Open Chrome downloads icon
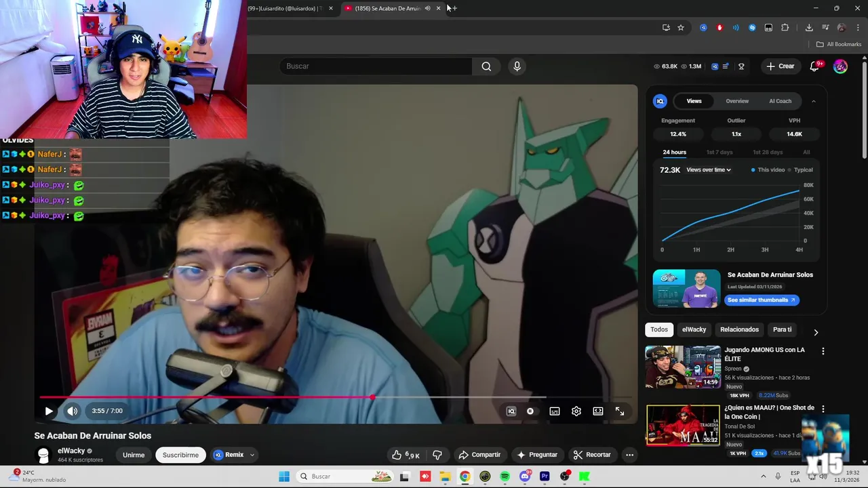Screen dimensions: 868x488 coord(809,28)
